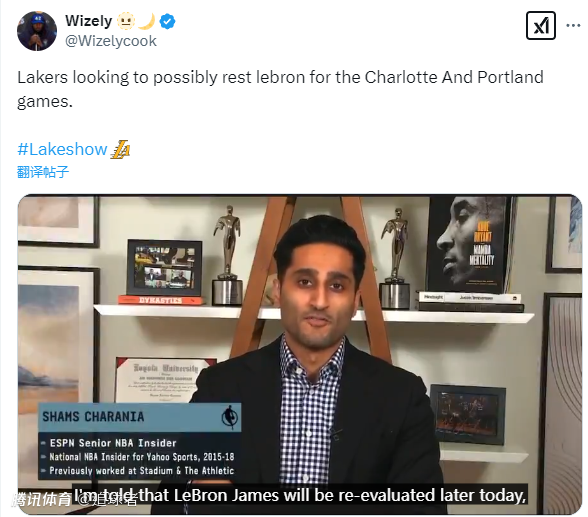Screen dimensions: 588x517
Task: Click the #Lakeshow hashtag link
Action: (62, 149)
